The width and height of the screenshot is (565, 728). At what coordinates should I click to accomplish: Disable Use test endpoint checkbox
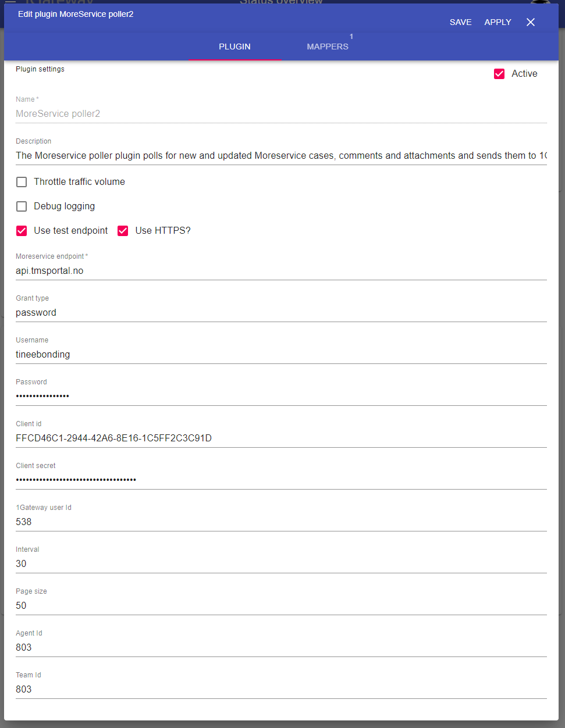[22, 231]
